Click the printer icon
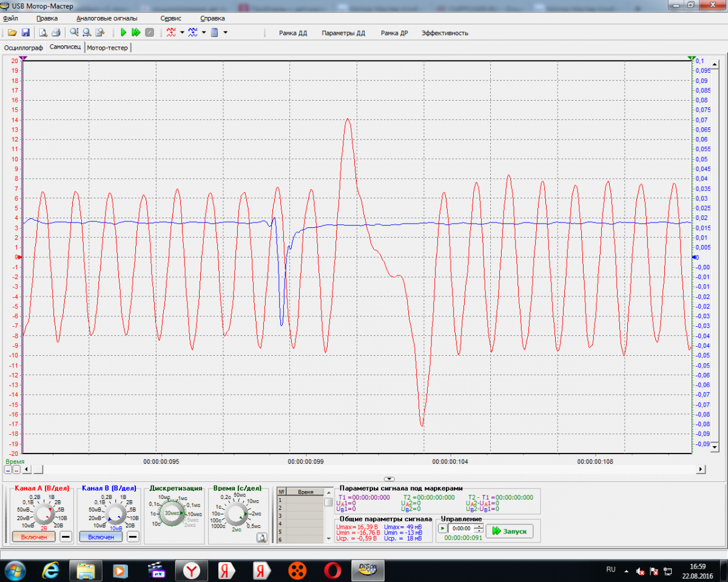The height and width of the screenshot is (582, 728). 56,33
